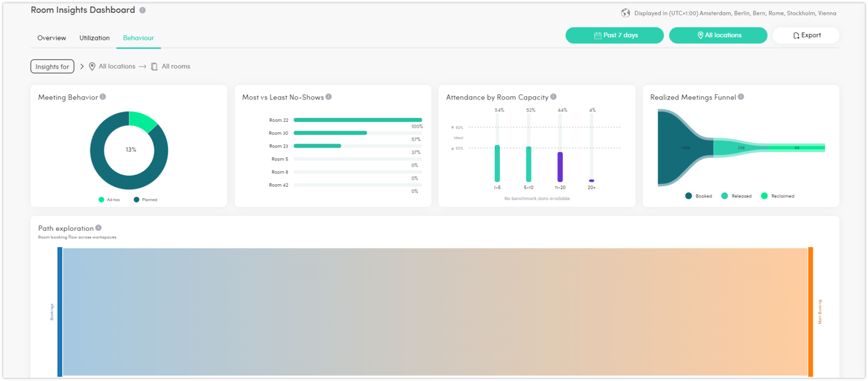
Task: Switch to the Utilization tab
Action: point(94,38)
